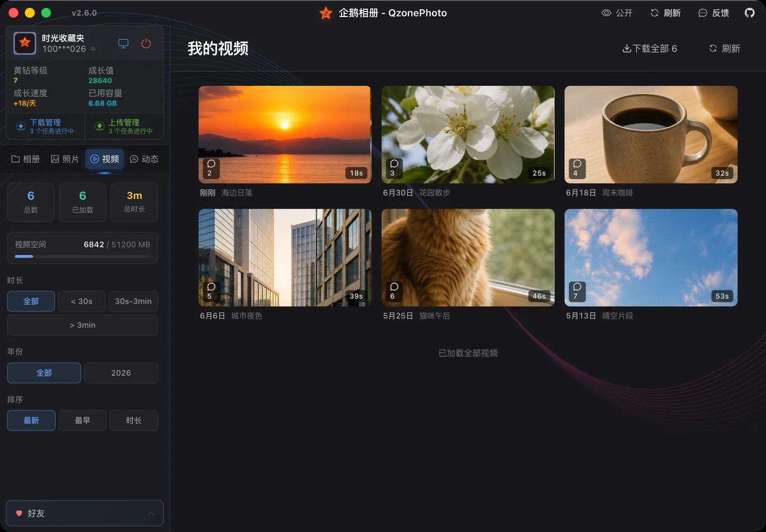This screenshot has height=532, width=766.
Task: Click the download manager arrow icon
Action: coord(21,126)
